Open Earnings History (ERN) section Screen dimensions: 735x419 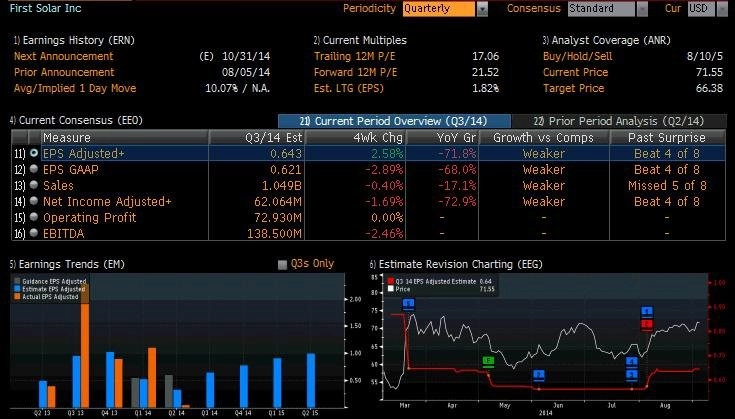click(x=74, y=40)
